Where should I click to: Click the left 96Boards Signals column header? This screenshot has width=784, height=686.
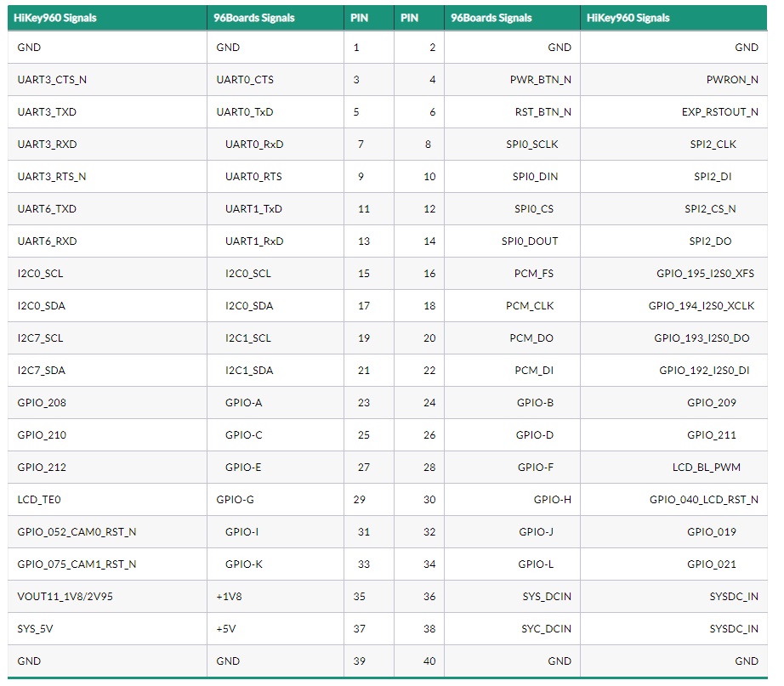click(x=276, y=18)
